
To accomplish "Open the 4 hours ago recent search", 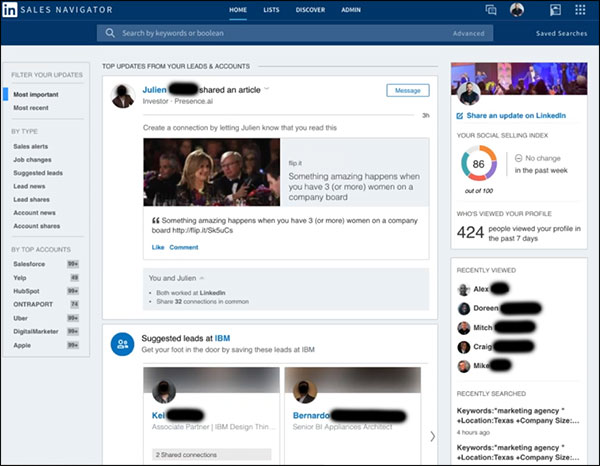I will click(x=518, y=421).
